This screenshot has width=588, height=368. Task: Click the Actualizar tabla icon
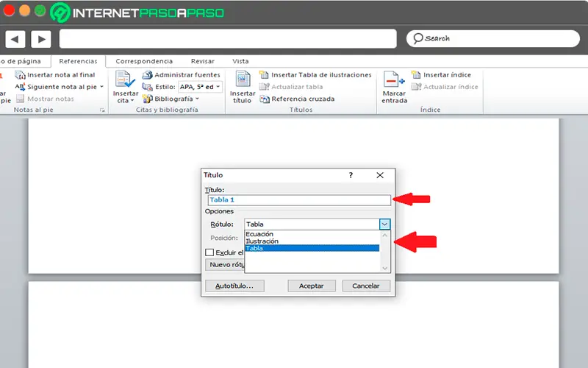pos(265,87)
